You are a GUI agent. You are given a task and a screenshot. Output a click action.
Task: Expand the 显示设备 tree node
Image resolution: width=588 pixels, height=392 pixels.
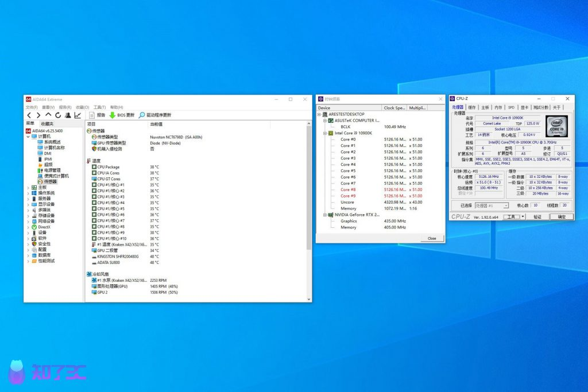coord(28,204)
